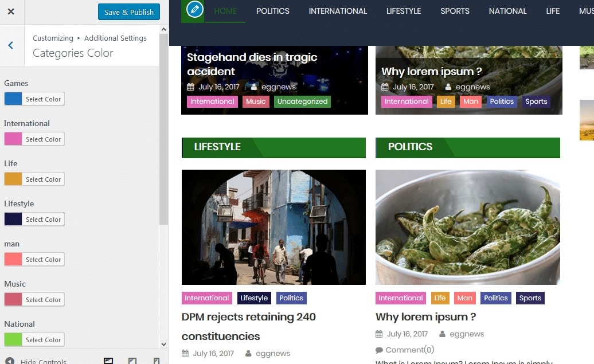Switch to mobile preview device icon
594x364 pixels.
click(x=157, y=361)
